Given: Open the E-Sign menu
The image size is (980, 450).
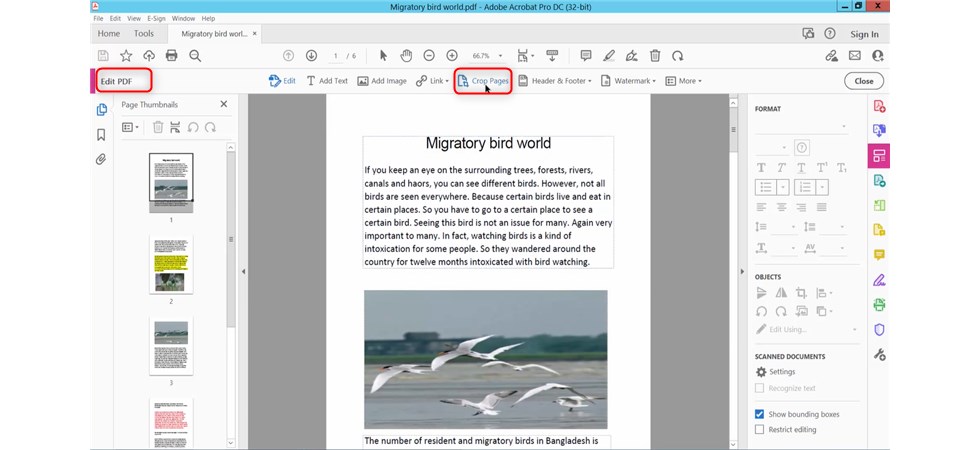Looking at the screenshot, I should tap(156, 19).
